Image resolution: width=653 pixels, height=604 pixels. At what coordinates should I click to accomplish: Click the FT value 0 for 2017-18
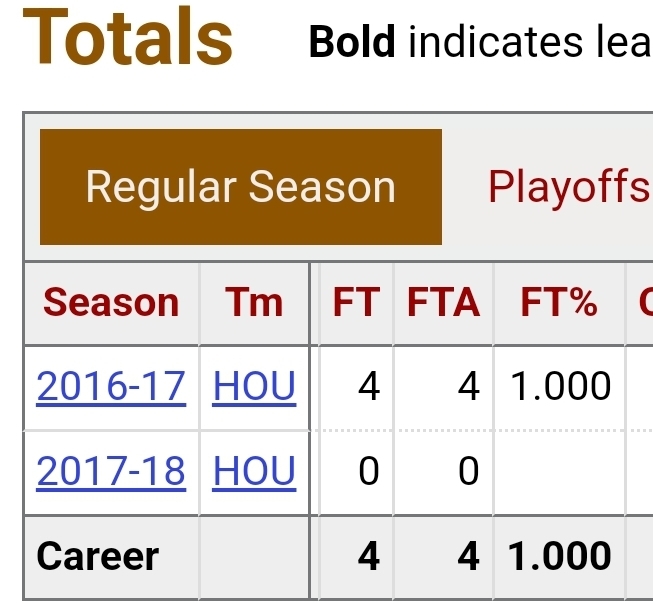[x=369, y=471]
